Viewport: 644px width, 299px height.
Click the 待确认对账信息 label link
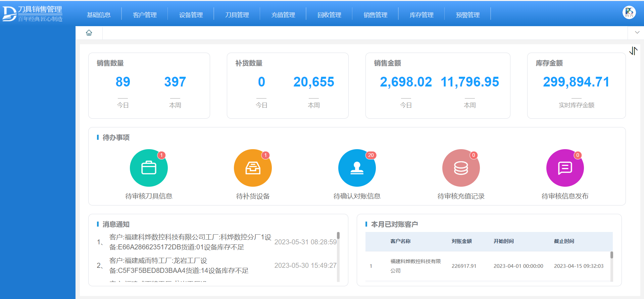pos(357,196)
